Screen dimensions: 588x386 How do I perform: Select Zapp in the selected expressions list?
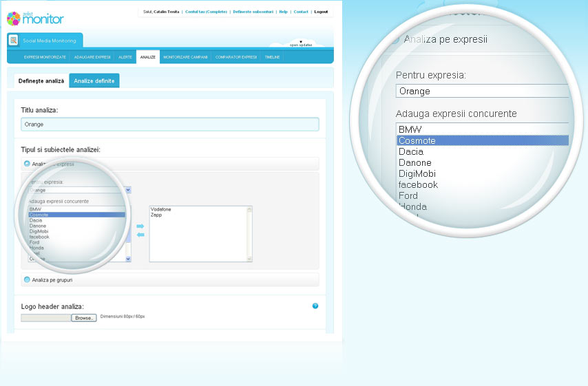pos(156,215)
